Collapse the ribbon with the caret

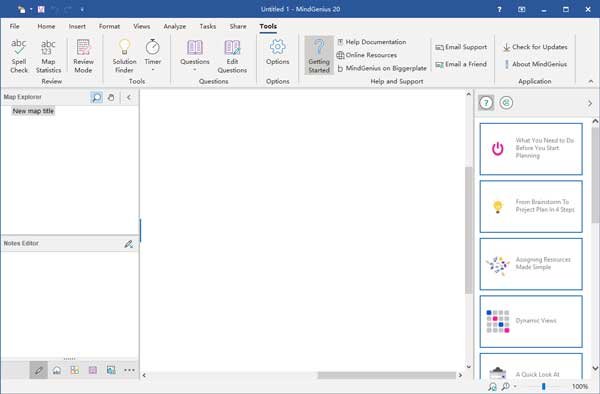590,81
